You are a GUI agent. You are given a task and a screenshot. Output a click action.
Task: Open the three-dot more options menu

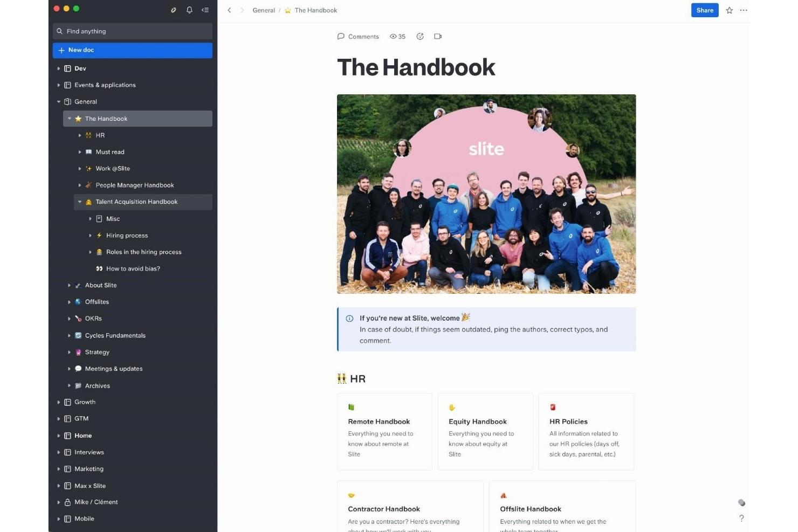pyautogui.click(x=744, y=10)
